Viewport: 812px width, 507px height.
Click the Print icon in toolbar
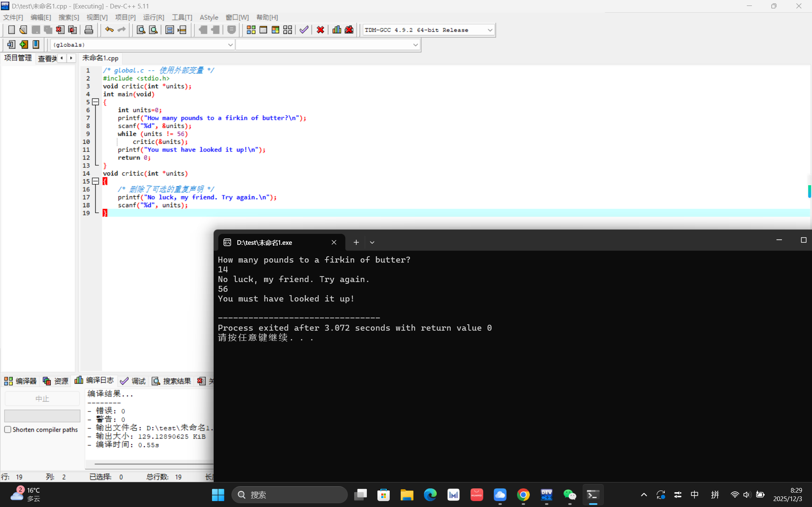[x=89, y=30]
